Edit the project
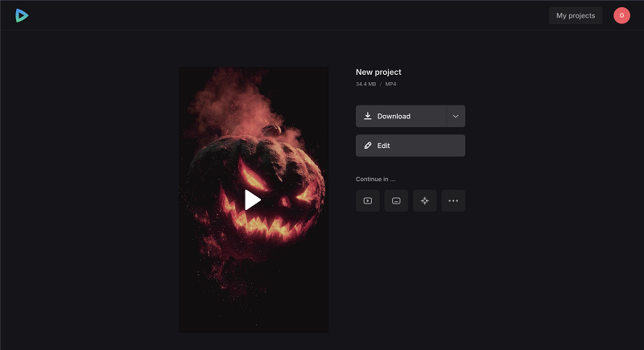Screen dimensions: 644x350 411,146
